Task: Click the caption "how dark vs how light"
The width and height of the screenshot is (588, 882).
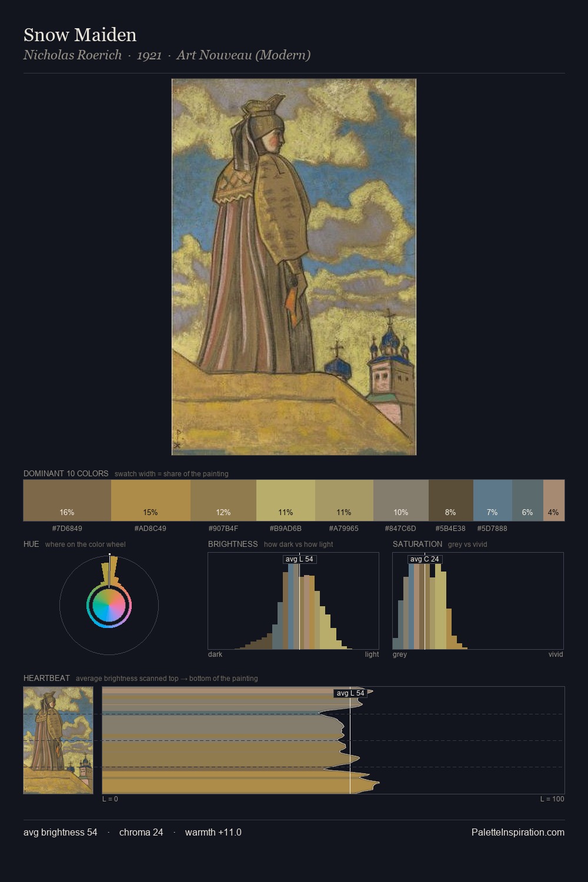Action: click(299, 544)
